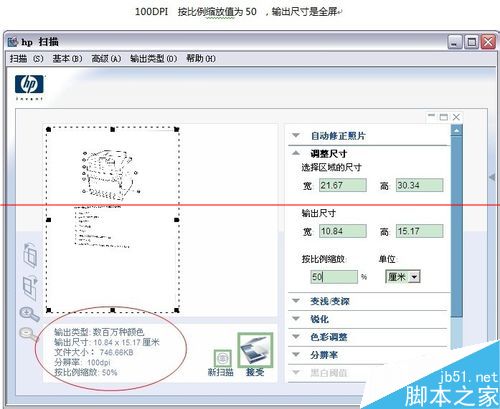Click the top-middle selection handle of preview
Screen dimensions: 500x409
pyautogui.click(x=113, y=129)
